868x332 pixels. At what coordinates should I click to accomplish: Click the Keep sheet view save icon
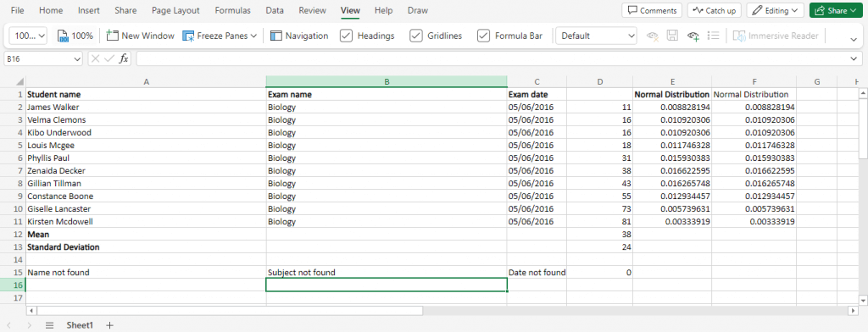[672, 36]
